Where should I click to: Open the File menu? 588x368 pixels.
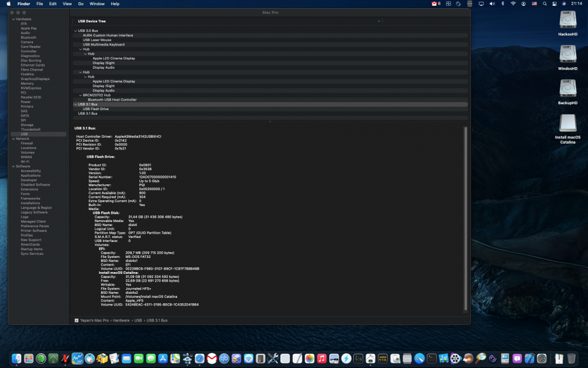coord(39,4)
